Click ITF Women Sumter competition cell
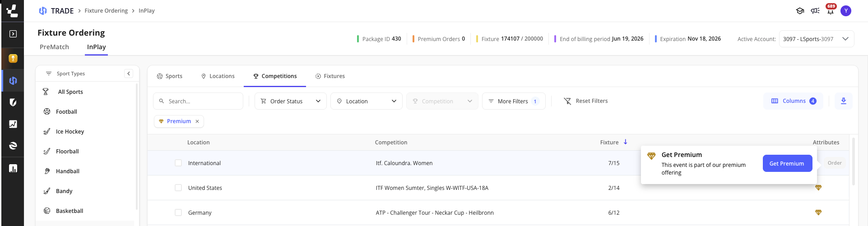Screen dimensions: 868x226 pos(432,188)
